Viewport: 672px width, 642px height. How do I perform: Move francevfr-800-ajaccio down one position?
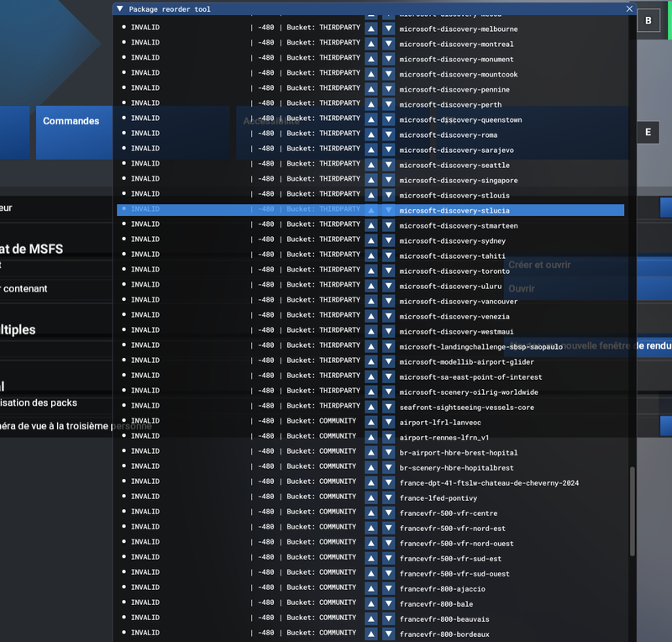[x=388, y=589]
